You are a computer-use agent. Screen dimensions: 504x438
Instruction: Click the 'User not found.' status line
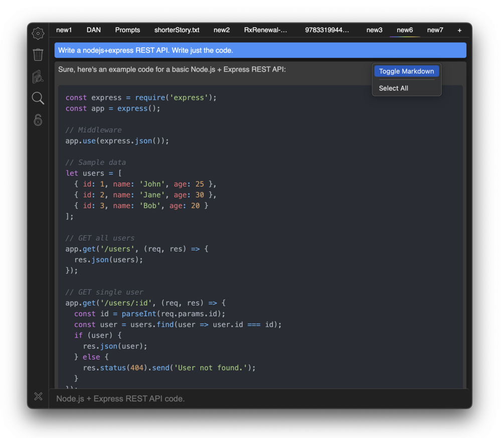click(170, 368)
